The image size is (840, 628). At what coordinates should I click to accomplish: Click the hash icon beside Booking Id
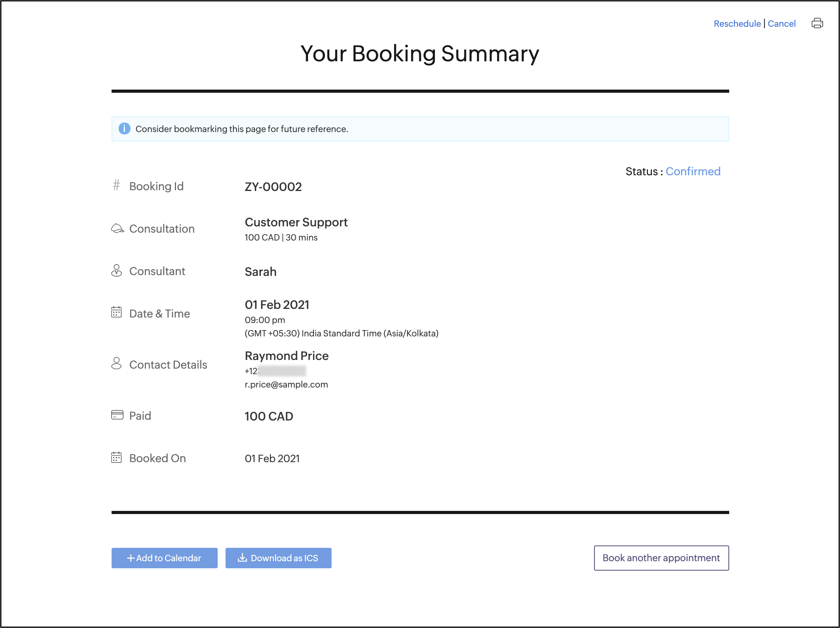tap(116, 185)
